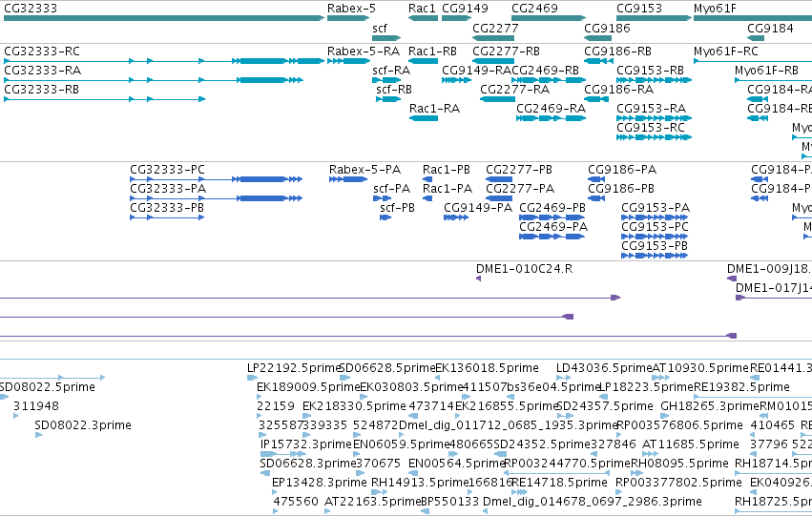Image resolution: width=812 pixels, height=516 pixels.
Task: Click the scf-RB transcript label
Action: pos(394,90)
